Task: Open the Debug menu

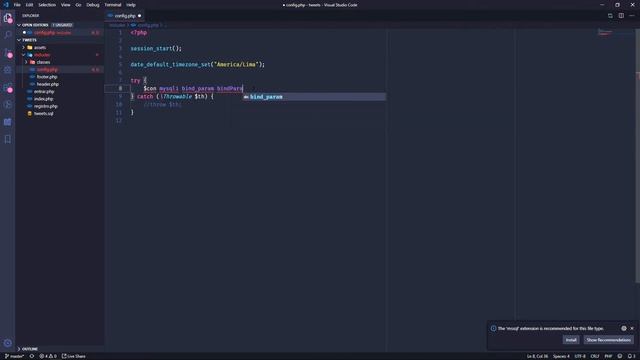Action: 93,5
